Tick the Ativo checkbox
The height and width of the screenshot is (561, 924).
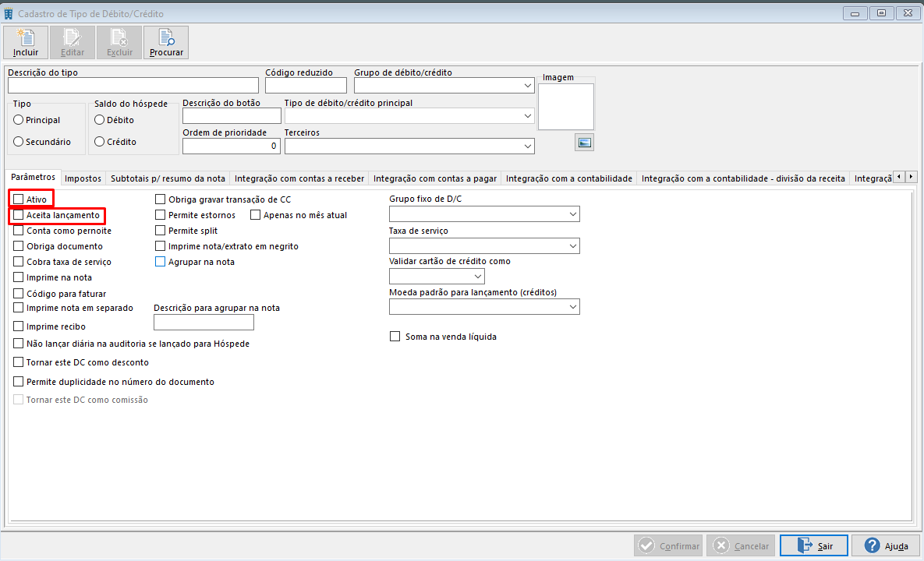click(18, 199)
